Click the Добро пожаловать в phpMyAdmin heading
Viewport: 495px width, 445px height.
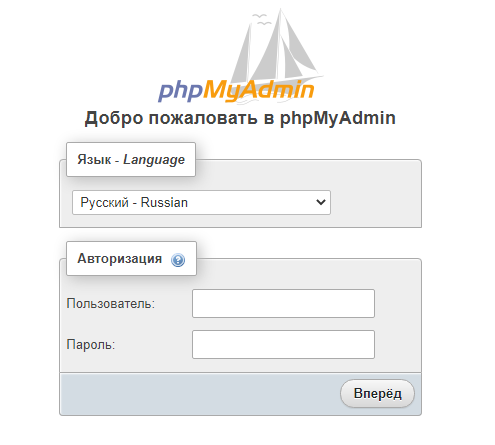coord(240,118)
